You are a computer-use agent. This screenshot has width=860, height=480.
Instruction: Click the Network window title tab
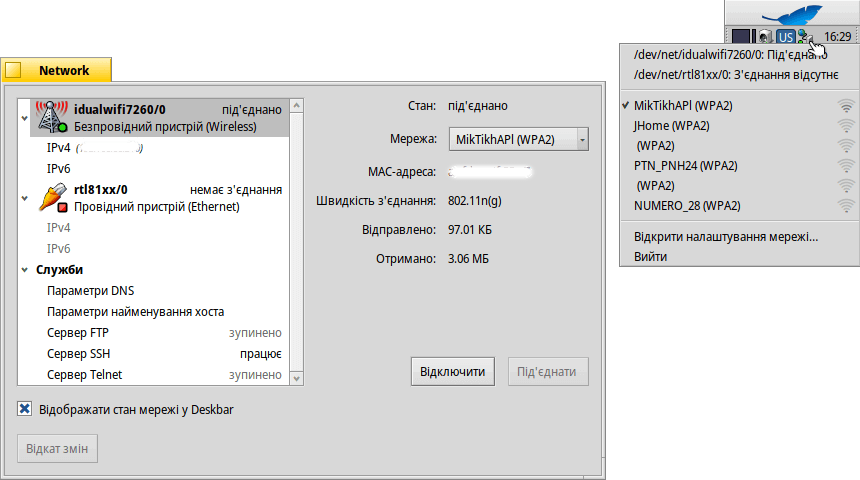point(56,70)
